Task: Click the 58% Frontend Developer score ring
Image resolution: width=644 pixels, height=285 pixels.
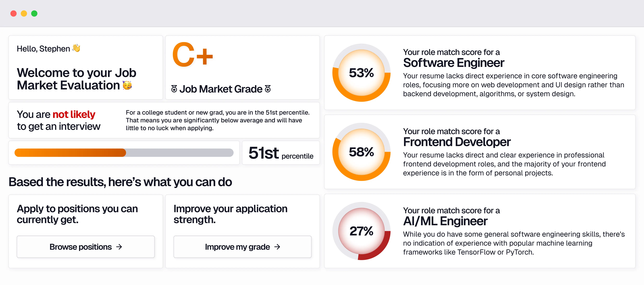Action: point(361,152)
